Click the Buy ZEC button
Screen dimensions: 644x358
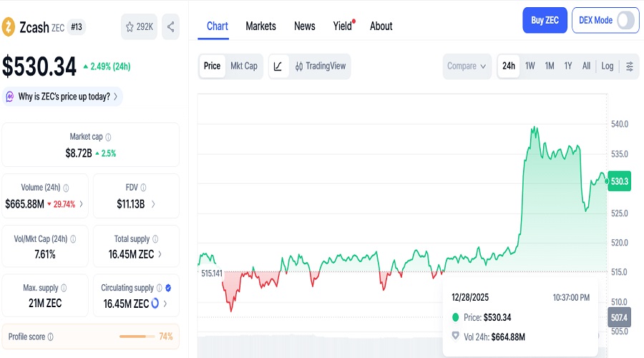pos(545,20)
